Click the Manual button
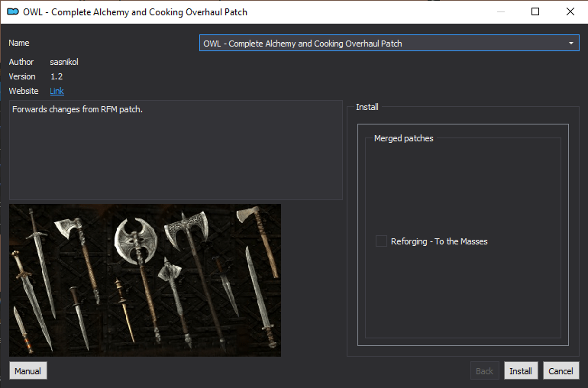 28,370
